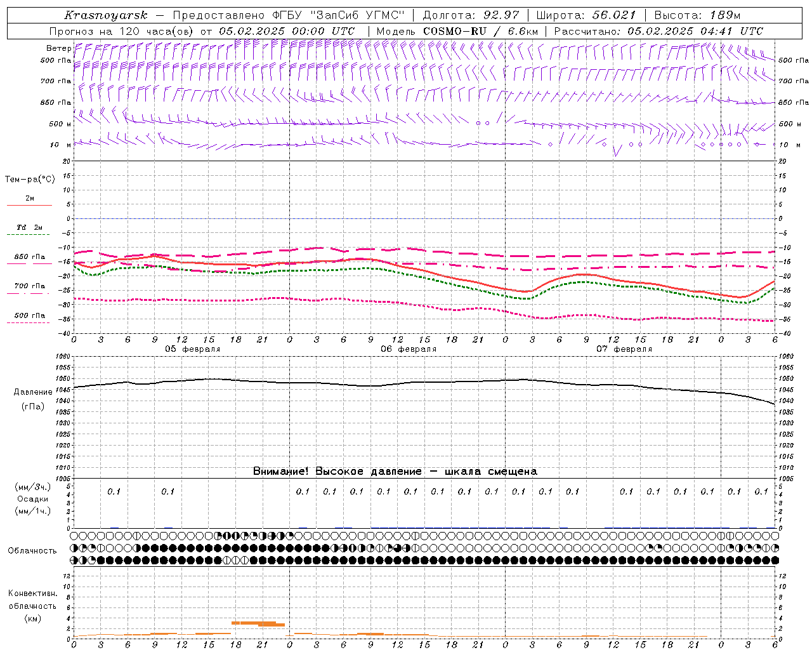Click the '(км)' unit under convective cloud label

tap(32, 618)
